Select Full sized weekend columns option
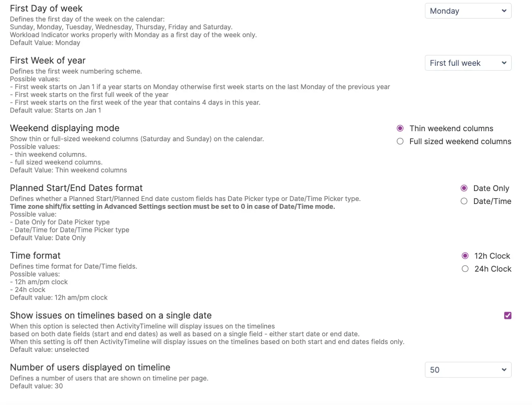 (x=400, y=142)
